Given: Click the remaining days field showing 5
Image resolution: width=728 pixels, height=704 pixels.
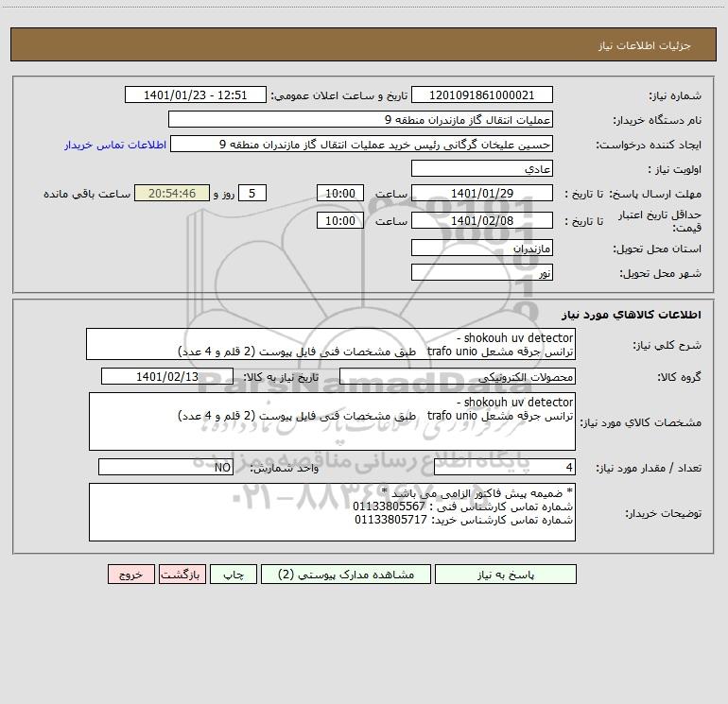Looking at the screenshot, I should point(252,193).
